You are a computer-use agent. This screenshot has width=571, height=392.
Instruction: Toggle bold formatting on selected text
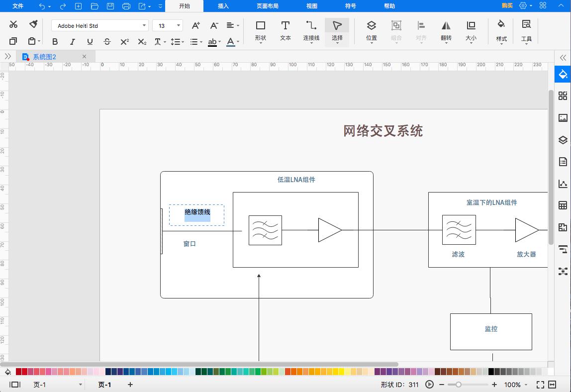pyautogui.click(x=55, y=42)
